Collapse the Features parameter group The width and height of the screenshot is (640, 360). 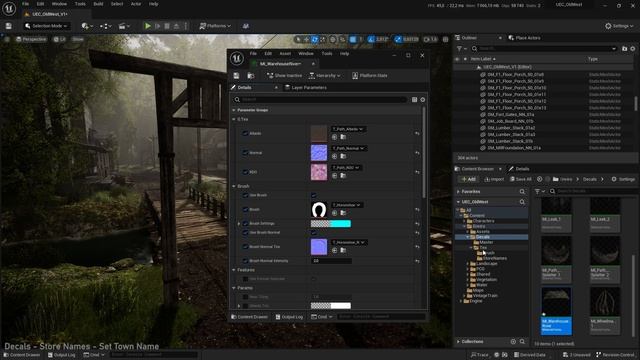pyautogui.click(x=234, y=270)
